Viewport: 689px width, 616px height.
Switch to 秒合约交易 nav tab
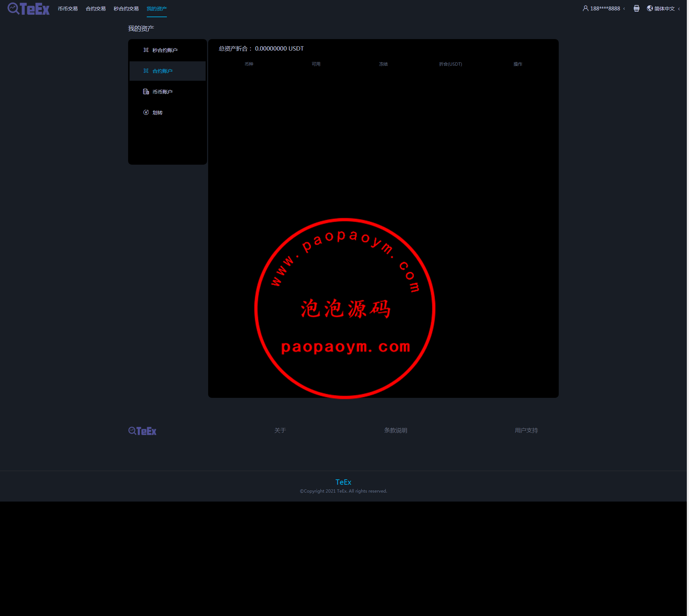coord(126,9)
